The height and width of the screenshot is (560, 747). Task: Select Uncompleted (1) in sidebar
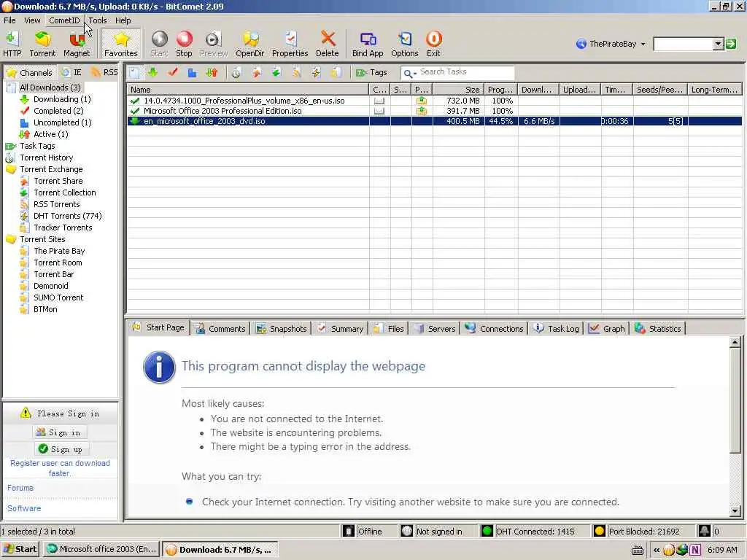click(63, 122)
